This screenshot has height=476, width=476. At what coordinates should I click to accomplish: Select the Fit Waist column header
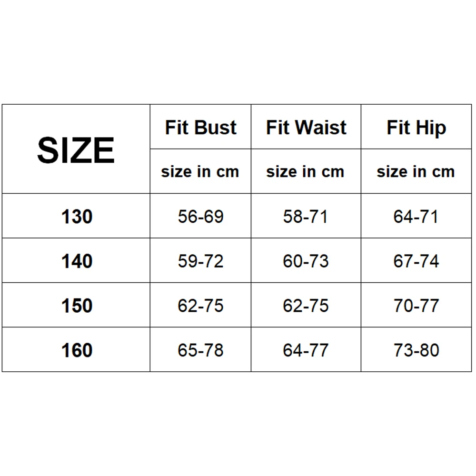[x=306, y=128]
